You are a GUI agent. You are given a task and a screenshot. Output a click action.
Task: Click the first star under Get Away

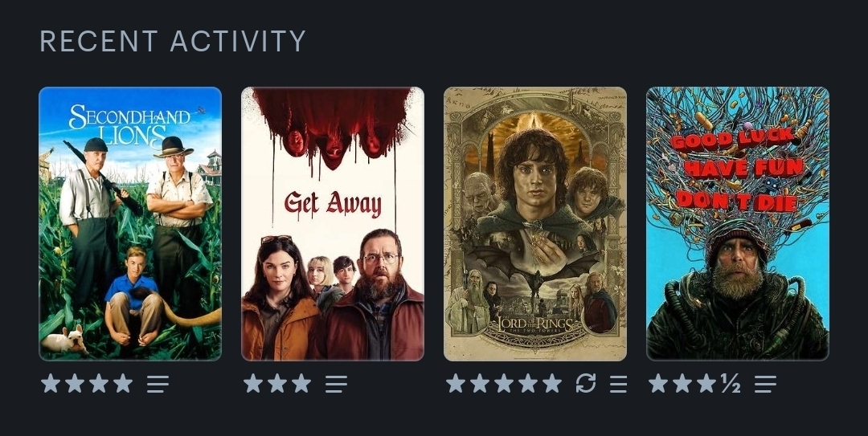[x=253, y=383]
